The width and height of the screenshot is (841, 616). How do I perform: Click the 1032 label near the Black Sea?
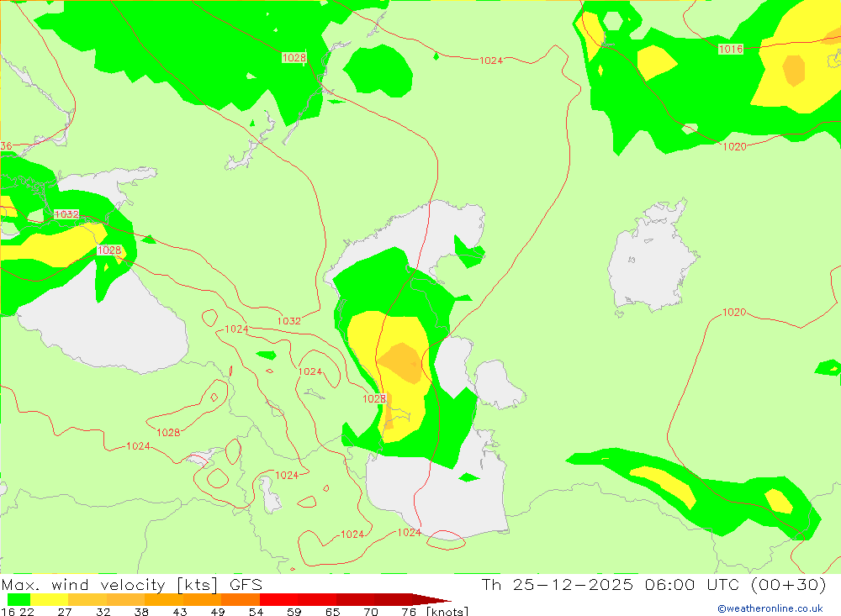click(x=66, y=214)
